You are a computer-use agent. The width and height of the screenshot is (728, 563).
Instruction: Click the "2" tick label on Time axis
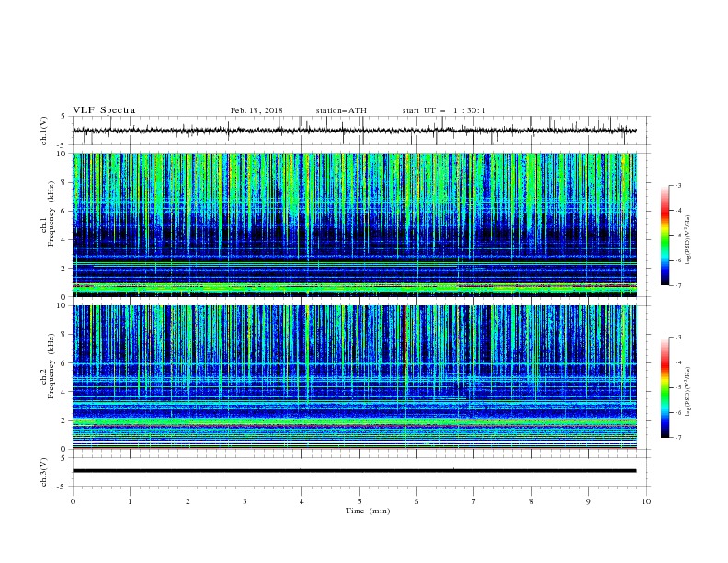coord(188,501)
